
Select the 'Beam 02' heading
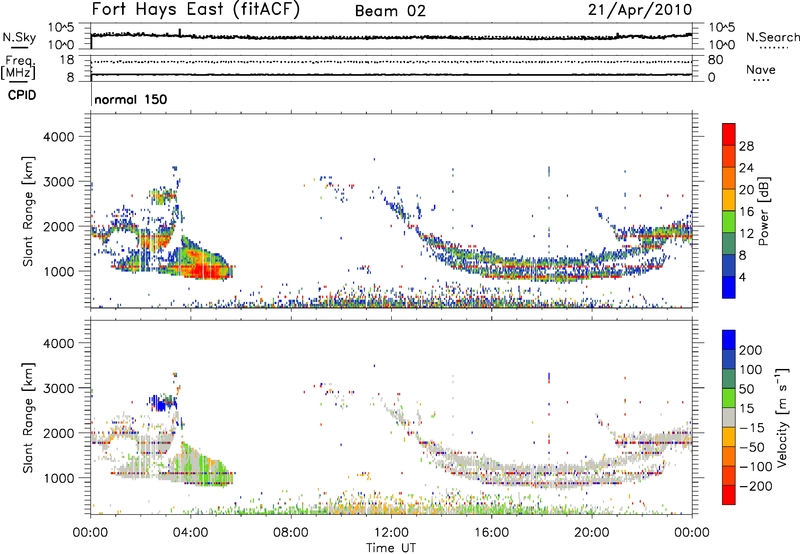390,11
